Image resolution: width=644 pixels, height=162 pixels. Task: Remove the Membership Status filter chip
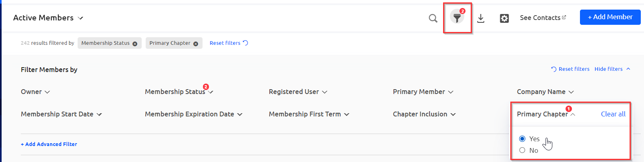click(x=135, y=44)
